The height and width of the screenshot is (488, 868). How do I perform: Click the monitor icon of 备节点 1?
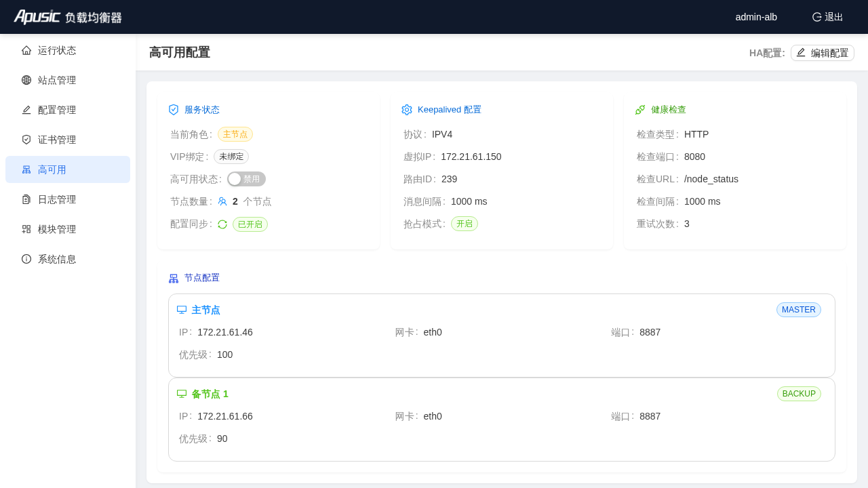(182, 394)
